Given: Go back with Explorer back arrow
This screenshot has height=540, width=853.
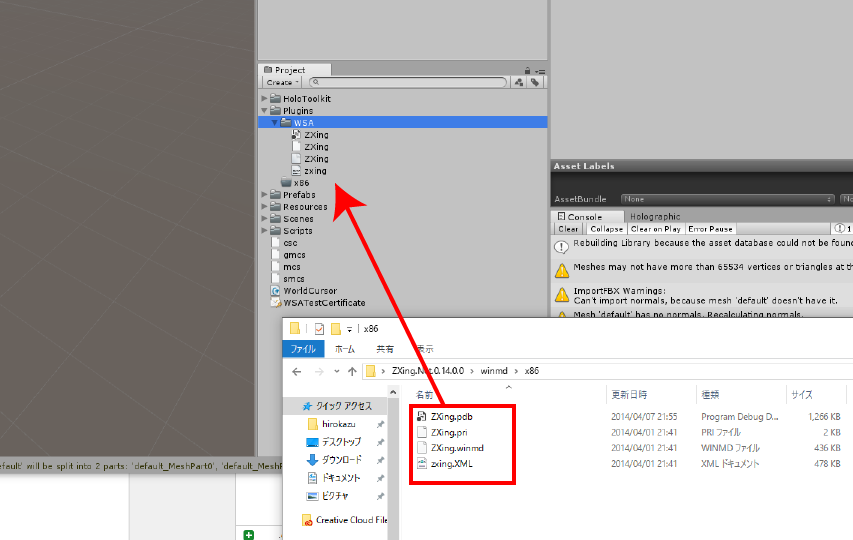Looking at the screenshot, I should pos(296,371).
